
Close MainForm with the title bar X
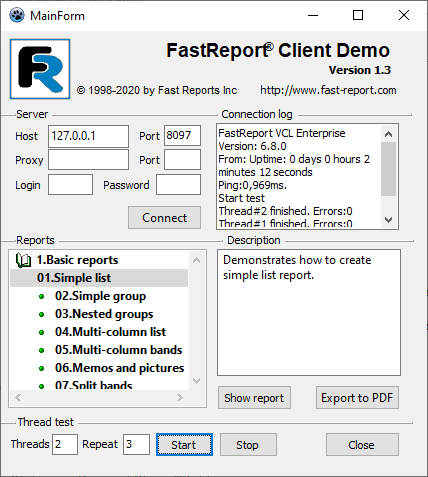coord(404,15)
